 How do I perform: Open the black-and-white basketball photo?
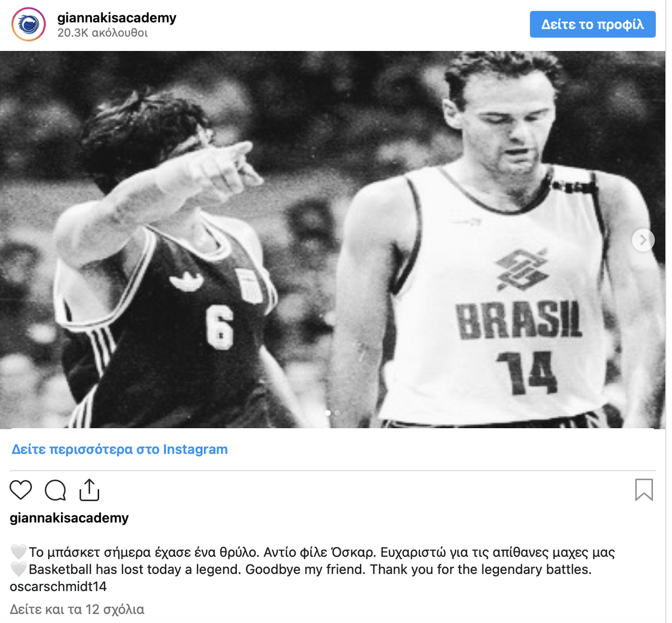tap(333, 240)
